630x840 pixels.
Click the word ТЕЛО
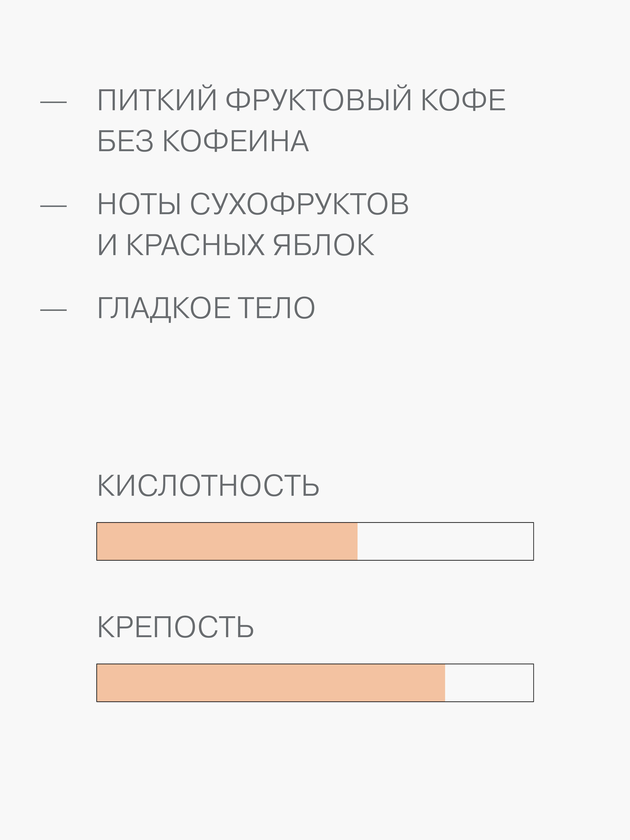(277, 309)
